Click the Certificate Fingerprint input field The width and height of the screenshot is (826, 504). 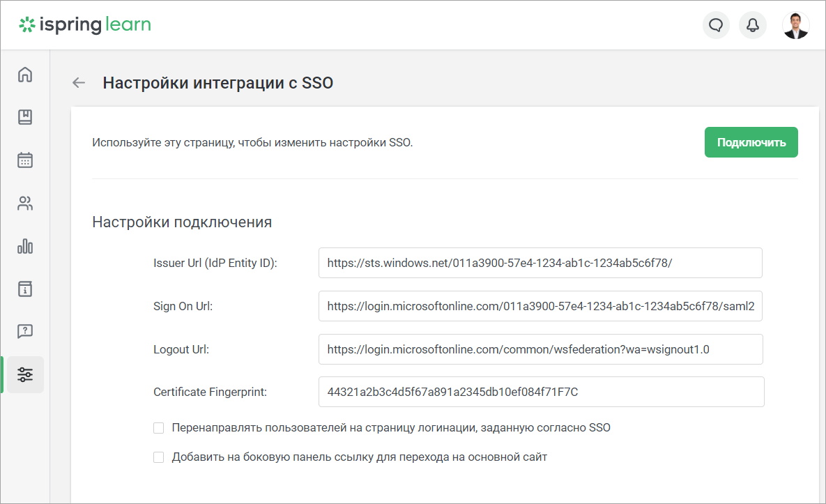point(541,392)
